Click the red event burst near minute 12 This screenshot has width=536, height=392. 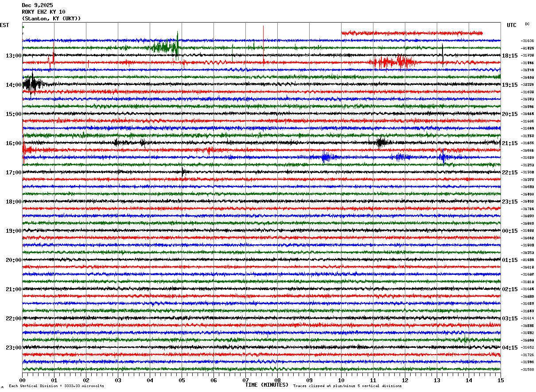(x=394, y=62)
